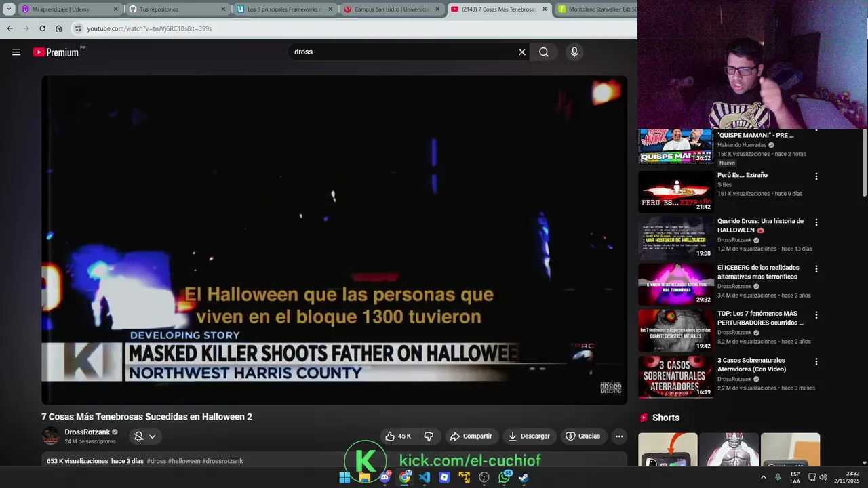868x488 pixels.
Task: Open the 'SrBes' channel link
Action: 724,184
